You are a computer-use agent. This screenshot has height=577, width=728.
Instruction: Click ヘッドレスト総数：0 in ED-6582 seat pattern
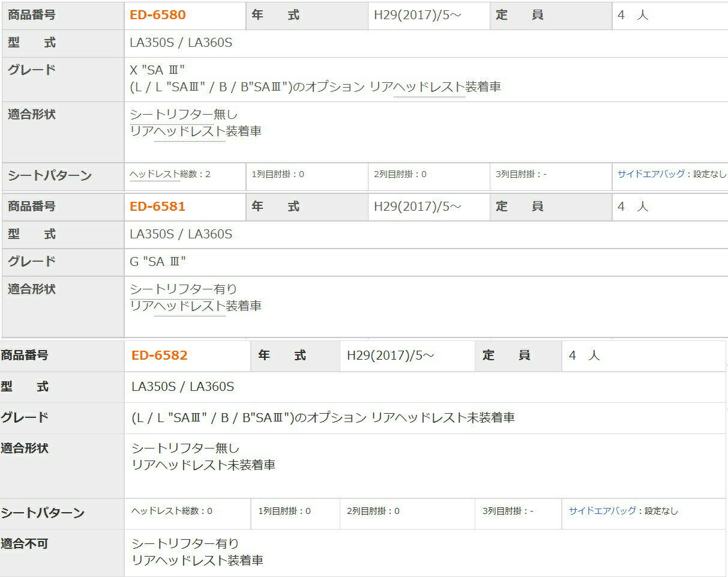coord(172,511)
